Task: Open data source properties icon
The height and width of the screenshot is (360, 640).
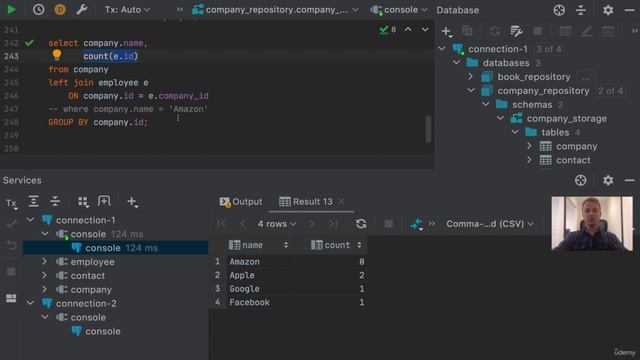Action: [516, 31]
